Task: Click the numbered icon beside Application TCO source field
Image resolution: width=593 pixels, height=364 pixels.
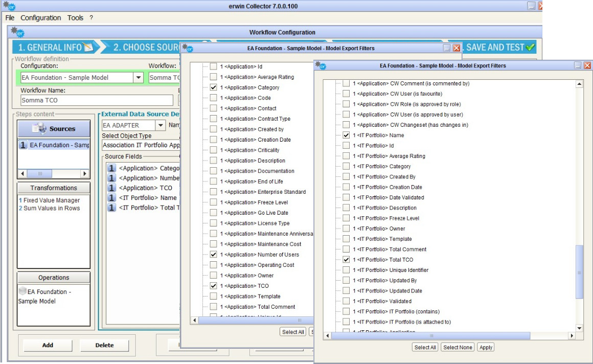Action: (111, 188)
